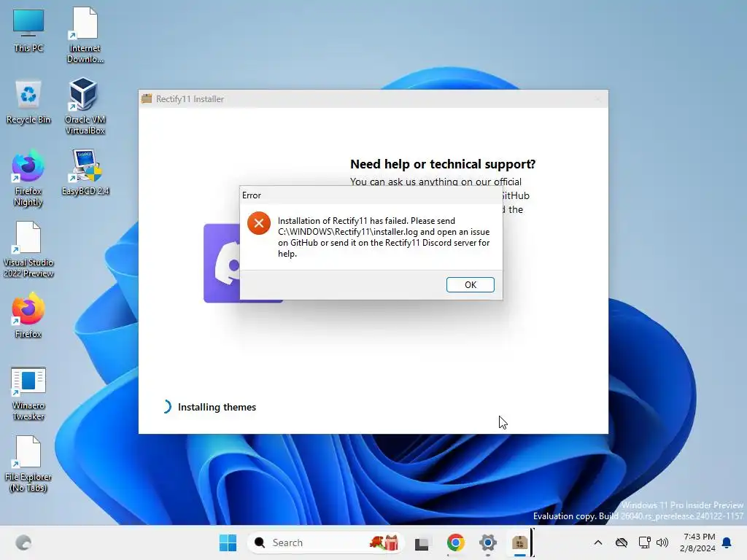Open File Explorer (No Tabs) shortcut
The width and height of the screenshot is (747, 560).
(x=28, y=464)
